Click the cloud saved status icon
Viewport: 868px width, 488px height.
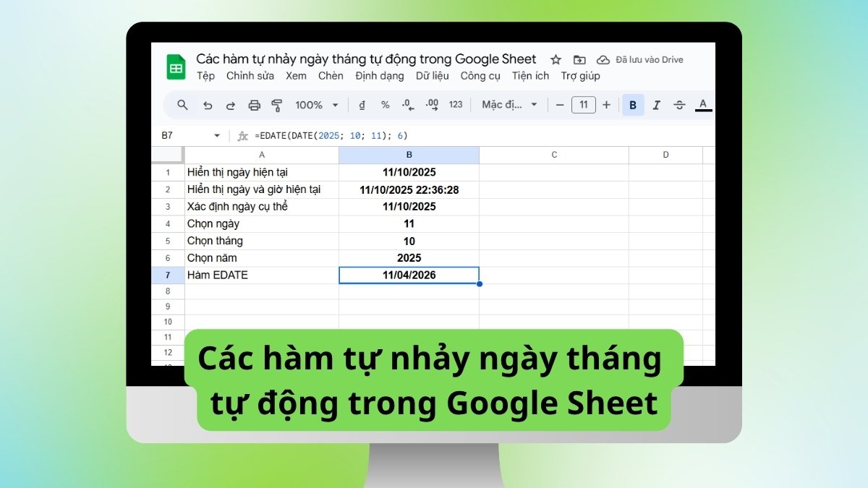[x=603, y=59]
